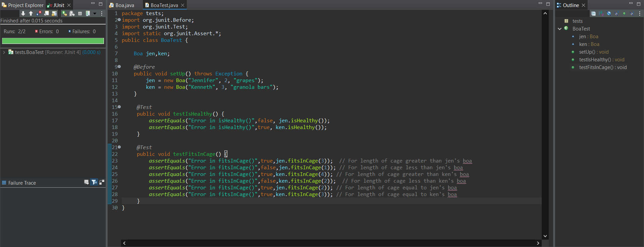The width and height of the screenshot is (644, 247).
Task: Click the Failures counter icon
Action: pos(69,32)
